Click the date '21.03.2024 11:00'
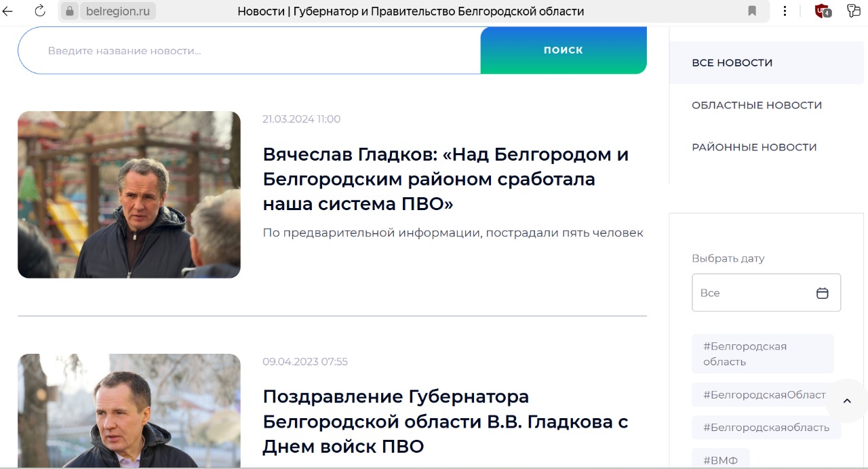This screenshot has width=868, height=469. (301, 119)
